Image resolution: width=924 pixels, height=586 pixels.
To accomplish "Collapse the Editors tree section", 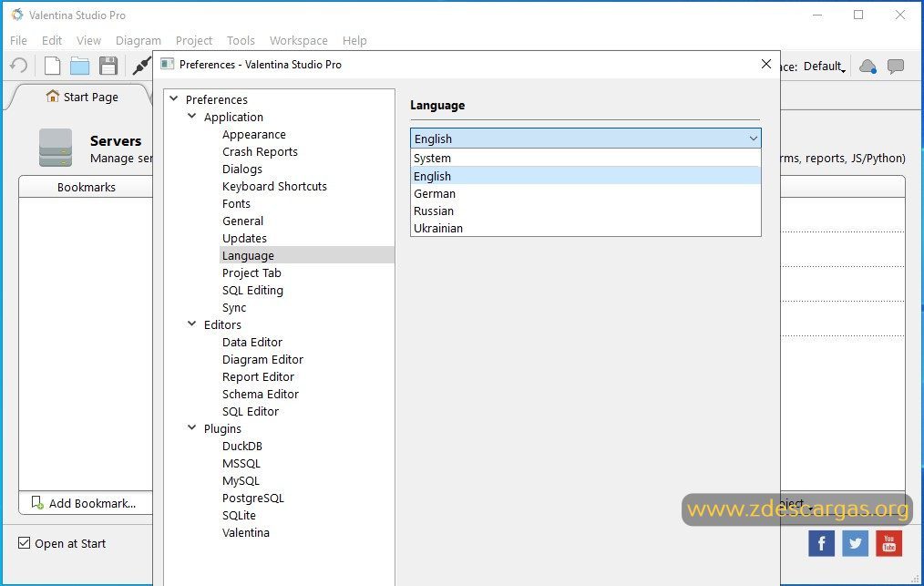I will (x=192, y=324).
